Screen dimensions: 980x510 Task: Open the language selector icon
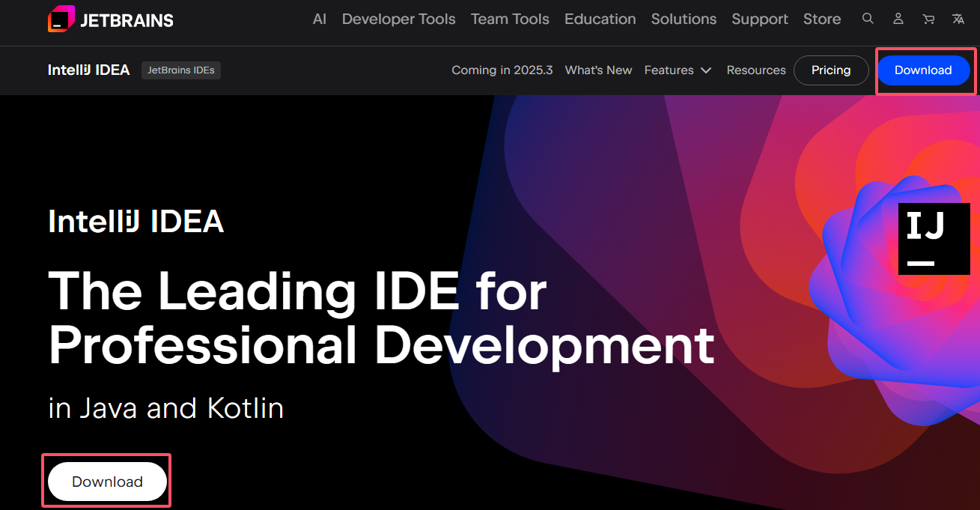[958, 19]
